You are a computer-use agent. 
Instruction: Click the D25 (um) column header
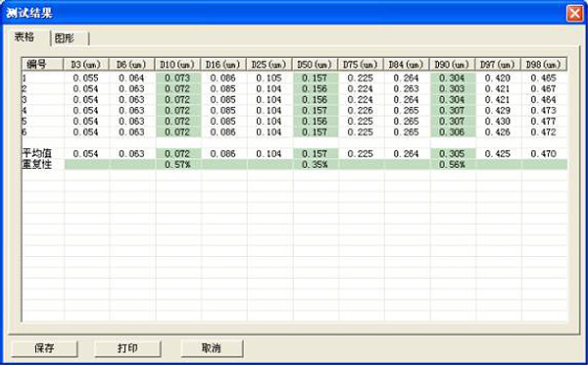(269, 64)
